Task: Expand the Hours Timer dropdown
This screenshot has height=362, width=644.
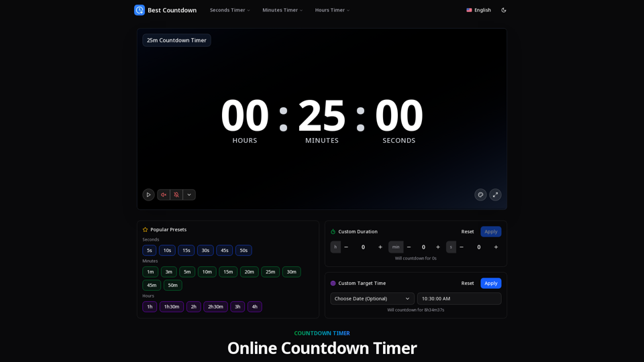Action: 332,10
